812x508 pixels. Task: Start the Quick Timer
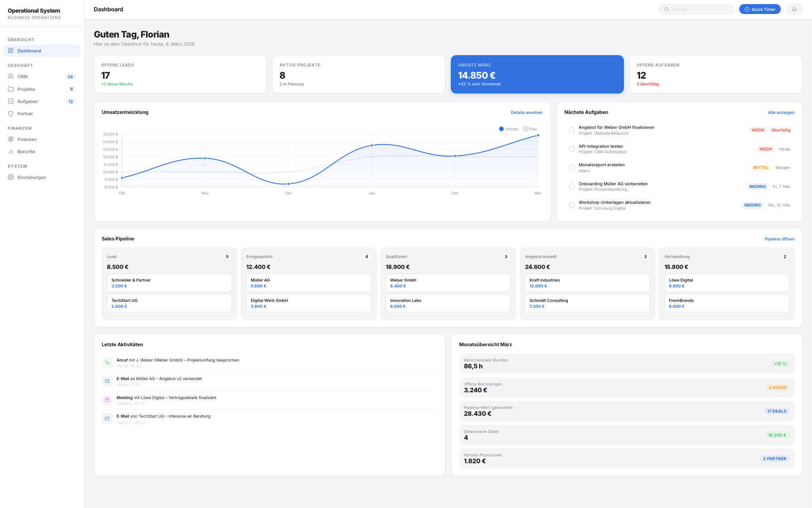click(760, 9)
